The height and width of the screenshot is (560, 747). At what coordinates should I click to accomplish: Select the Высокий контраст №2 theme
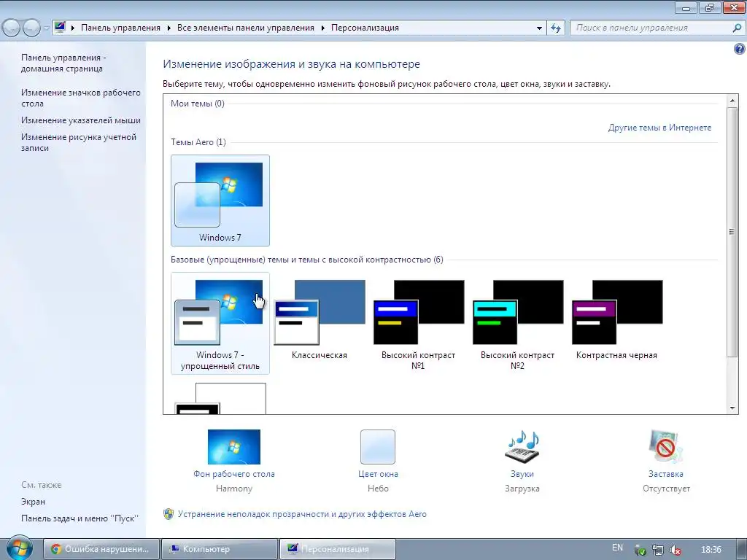point(518,324)
